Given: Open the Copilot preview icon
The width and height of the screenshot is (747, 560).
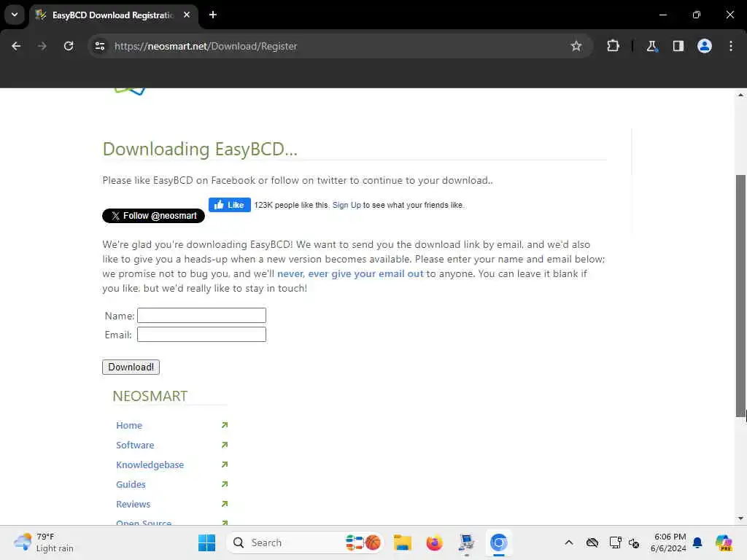Looking at the screenshot, I should [x=724, y=542].
